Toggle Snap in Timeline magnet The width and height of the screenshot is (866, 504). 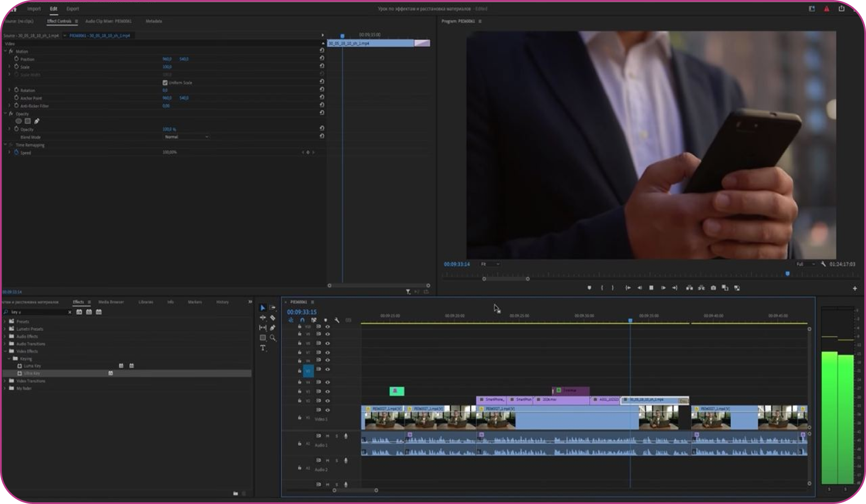302,320
